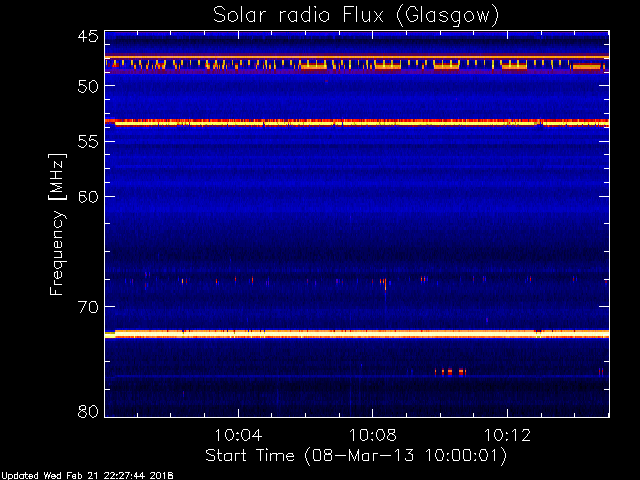Select the 10:12 time tick label
Screen dimensions: 640x480
coord(507,435)
